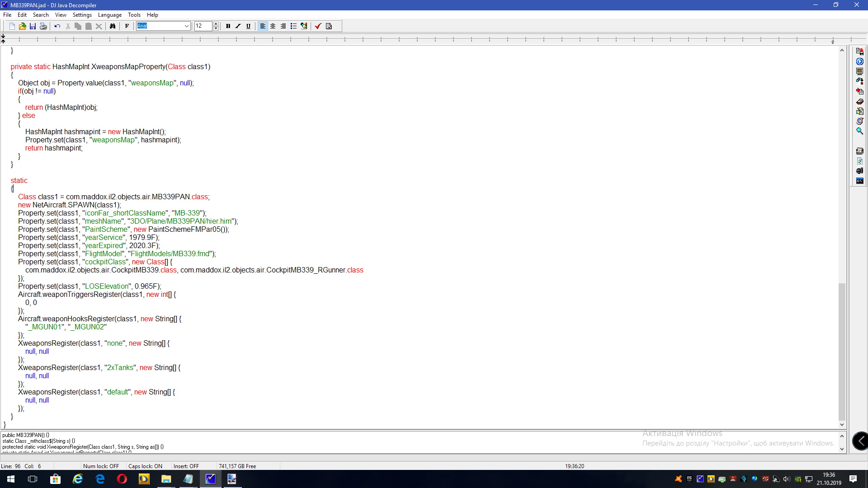Click the code editor vertical scrollbar thumb
Viewport: 868px width, 488px height.
(841, 351)
